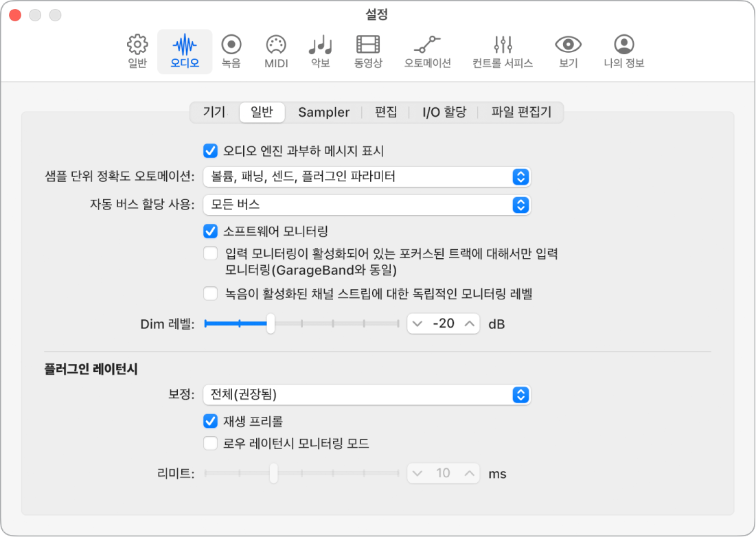Decrease the Dim 레벨 value with down arrow
The image size is (756, 537).
click(x=417, y=324)
